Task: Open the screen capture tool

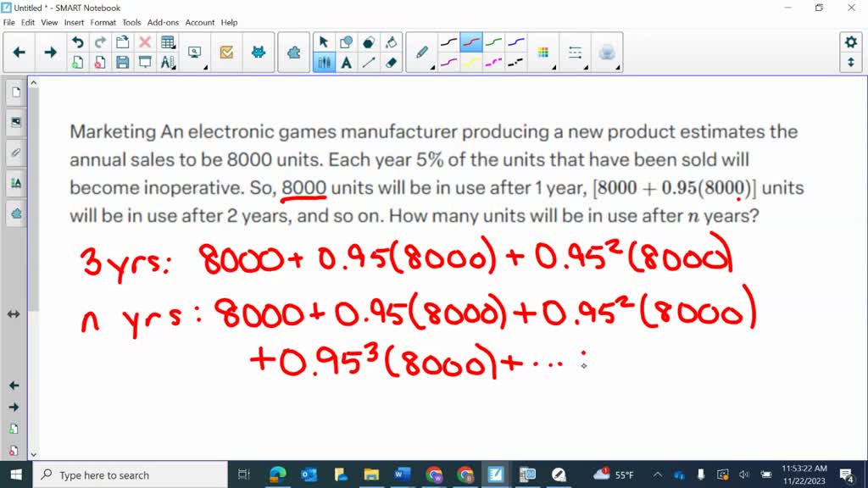Action: 195,53
